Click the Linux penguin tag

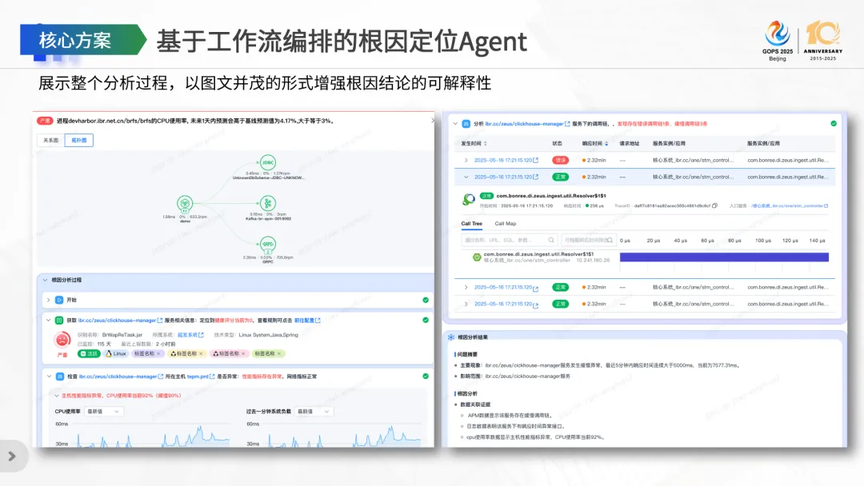(x=116, y=354)
